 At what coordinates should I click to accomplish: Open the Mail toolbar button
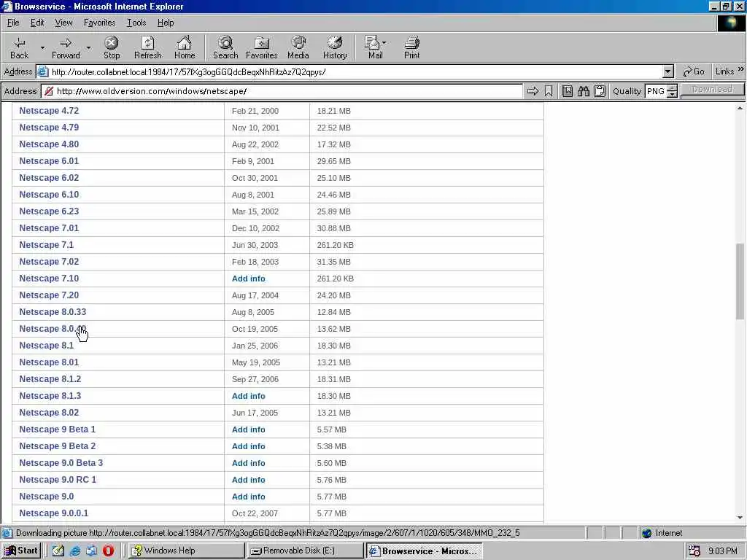(x=376, y=47)
